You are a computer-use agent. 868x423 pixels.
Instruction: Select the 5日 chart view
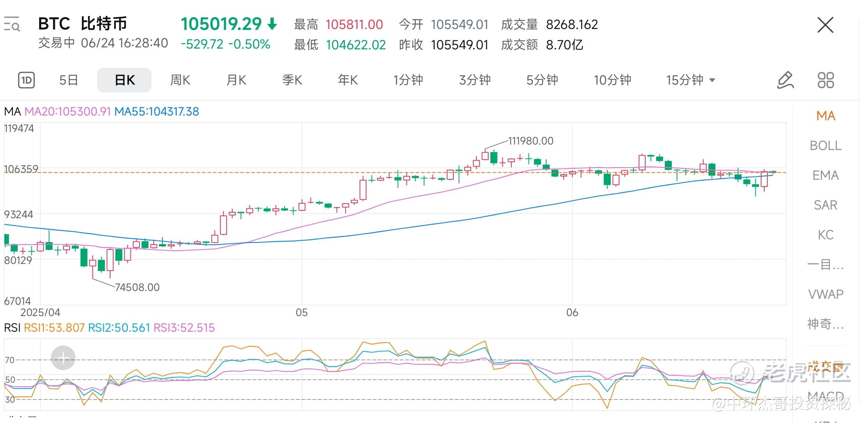pyautogui.click(x=69, y=80)
